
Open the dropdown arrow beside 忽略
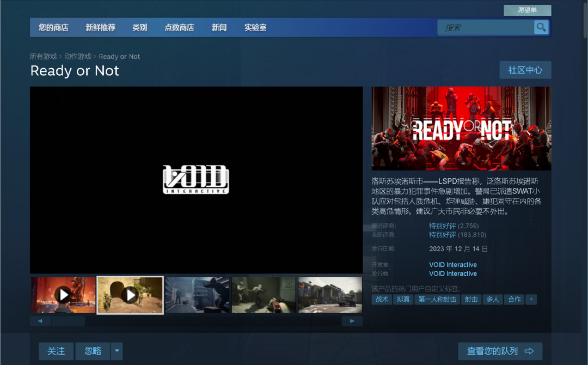117,351
